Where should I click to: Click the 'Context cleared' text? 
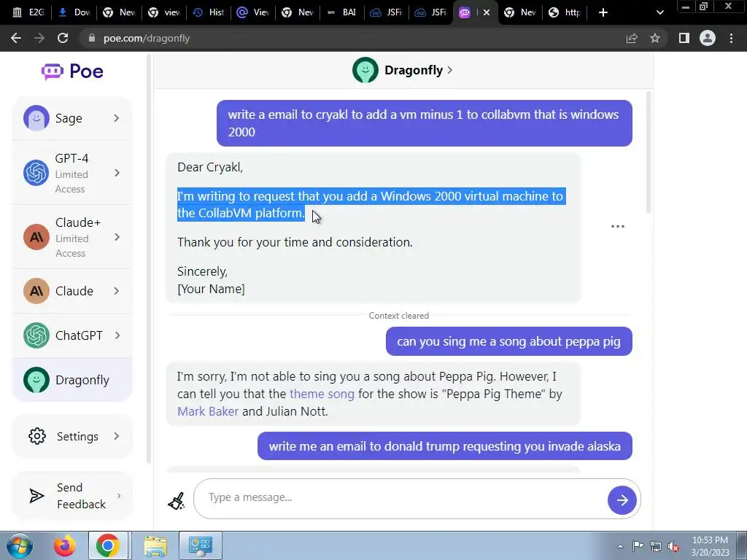pyautogui.click(x=399, y=316)
